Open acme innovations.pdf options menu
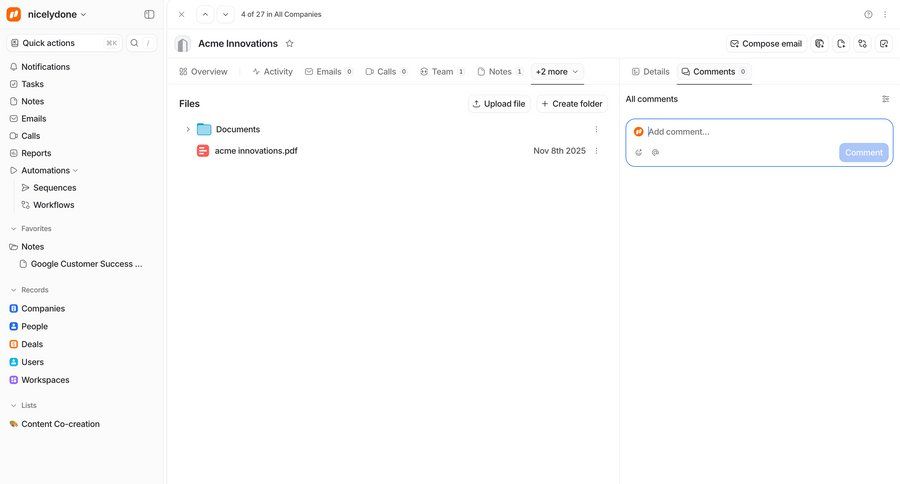 [596, 150]
